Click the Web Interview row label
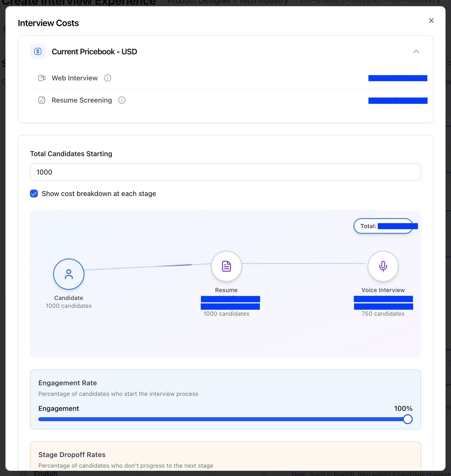The height and width of the screenshot is (476, 451). click(x=75, y=78)
